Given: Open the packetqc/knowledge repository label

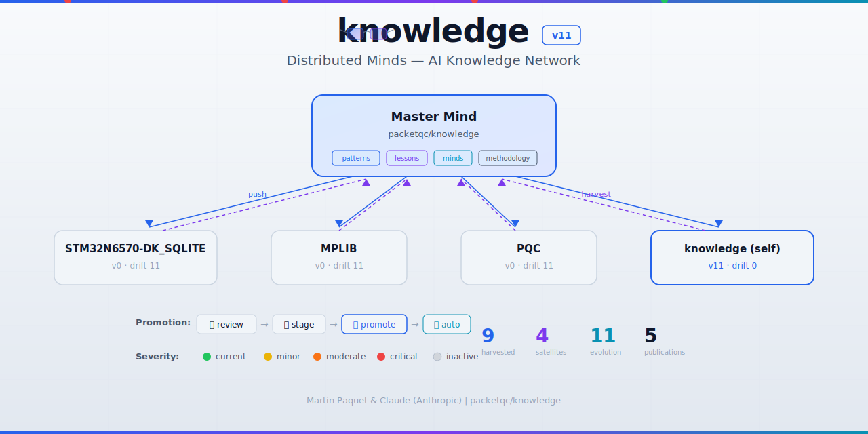Looking at the screenshot, I should coord(434,134).
